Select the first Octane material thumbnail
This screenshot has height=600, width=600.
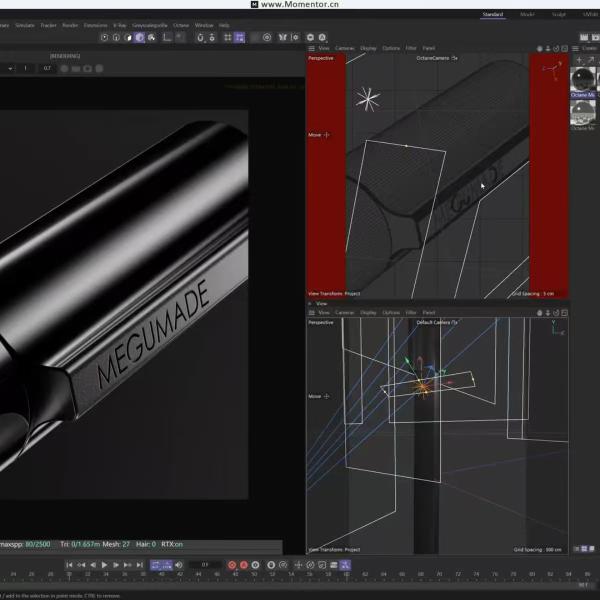[583, 80]
